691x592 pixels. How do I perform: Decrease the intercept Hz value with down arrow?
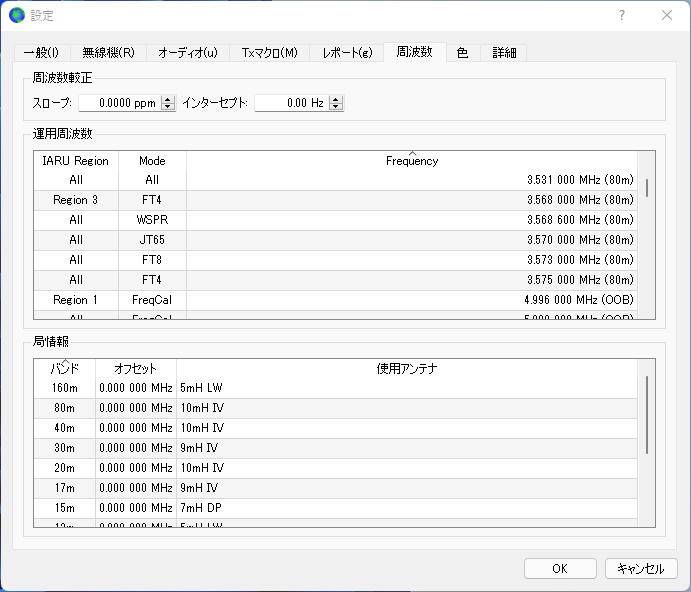coord(336,107)
